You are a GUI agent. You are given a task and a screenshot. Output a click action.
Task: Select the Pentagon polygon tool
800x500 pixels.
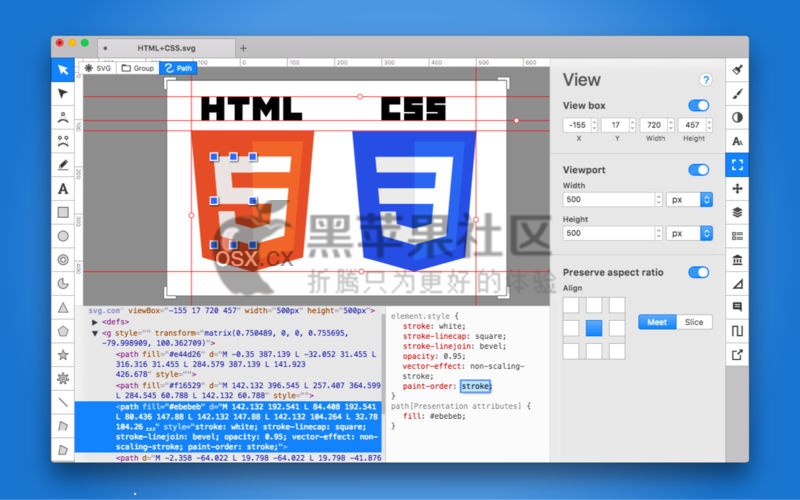(63, 331)
